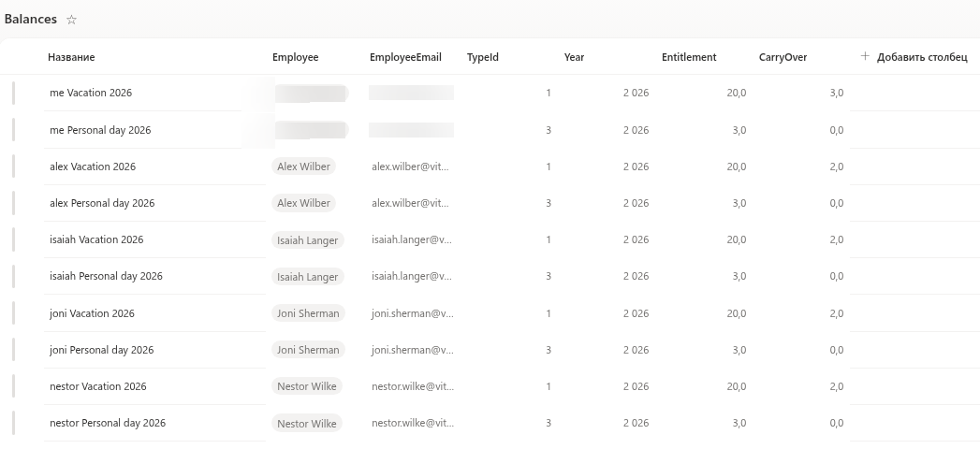Viewport: 980px width, 449px height.
Task: Open the 'alex Vacation 2026' item
Action: (93, 167)
